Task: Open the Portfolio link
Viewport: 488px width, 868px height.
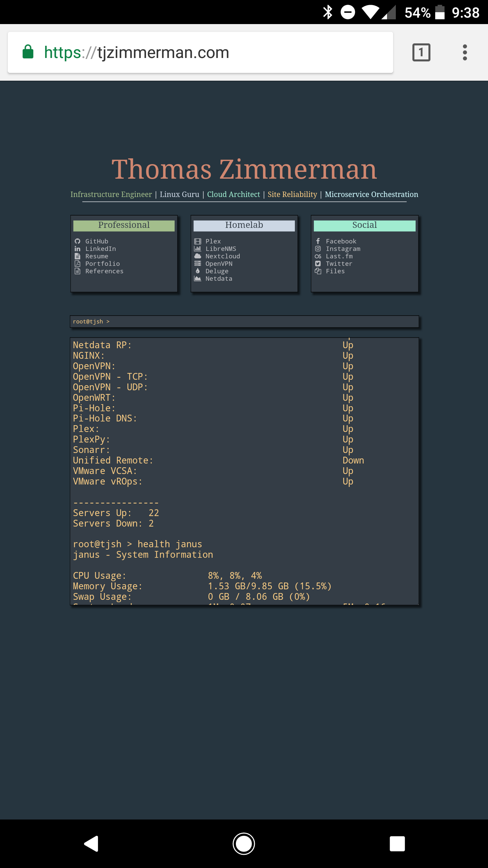Action: [x=103, y=263]
